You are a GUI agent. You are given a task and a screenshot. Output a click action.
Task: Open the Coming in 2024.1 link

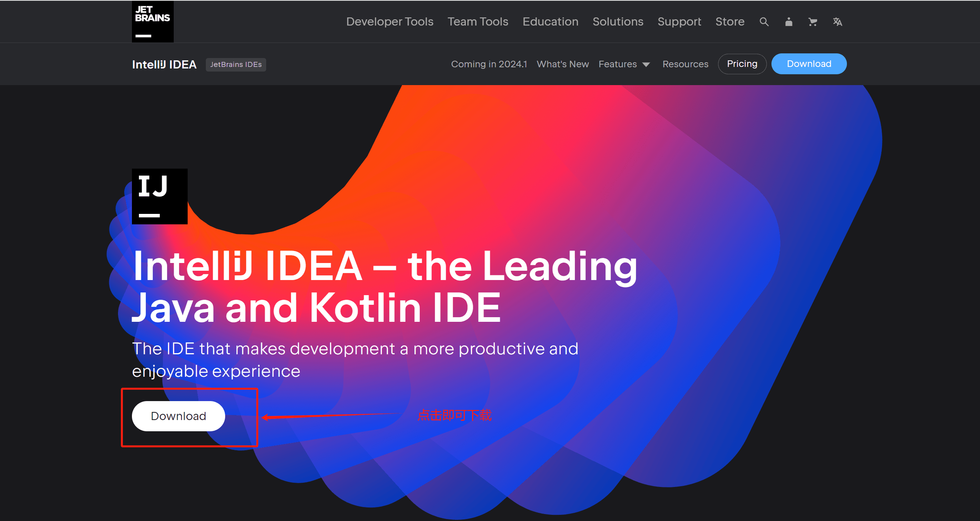point(489,64)
